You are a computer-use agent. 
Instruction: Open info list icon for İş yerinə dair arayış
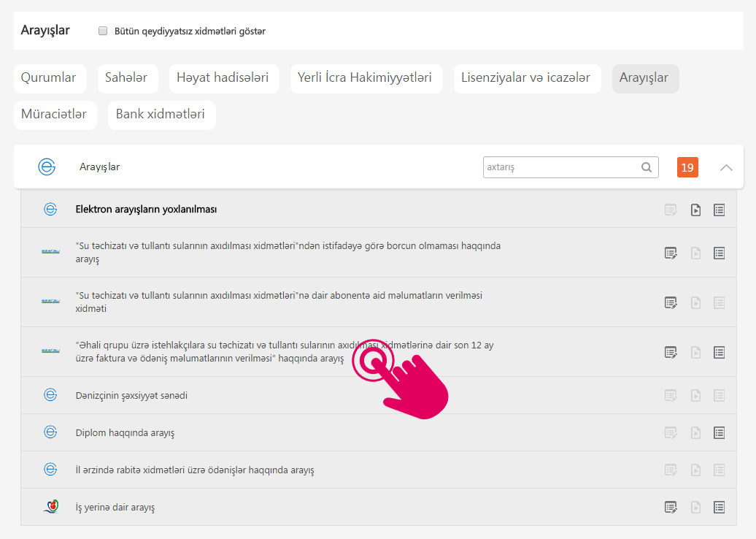(x=719, y=507)
